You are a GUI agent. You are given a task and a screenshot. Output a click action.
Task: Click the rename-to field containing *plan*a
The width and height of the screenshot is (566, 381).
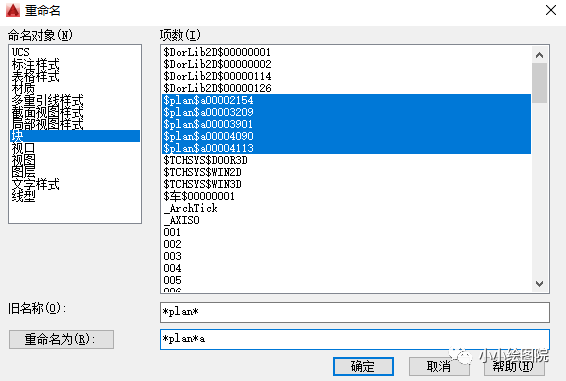click(x=355, y=339)
